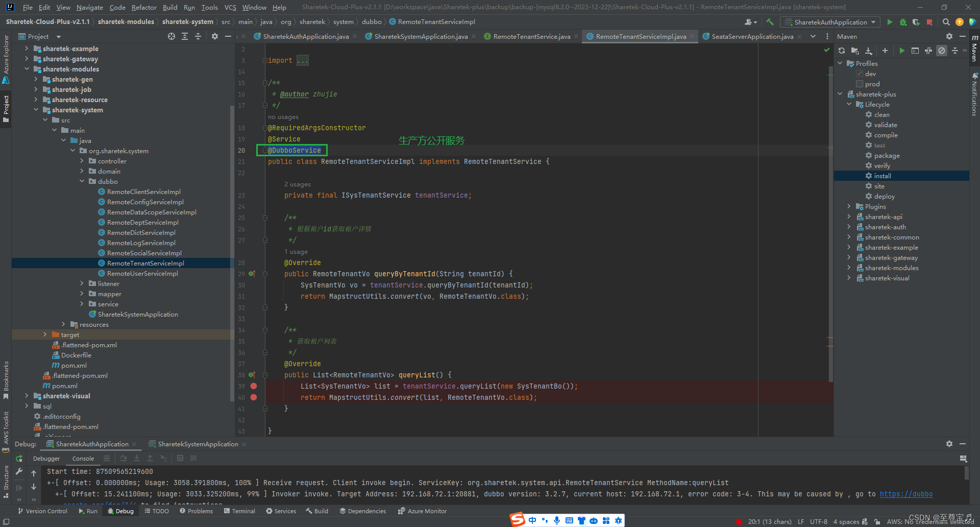Expand the sharetek-example folder
The image size is (980, 527).
27,49
